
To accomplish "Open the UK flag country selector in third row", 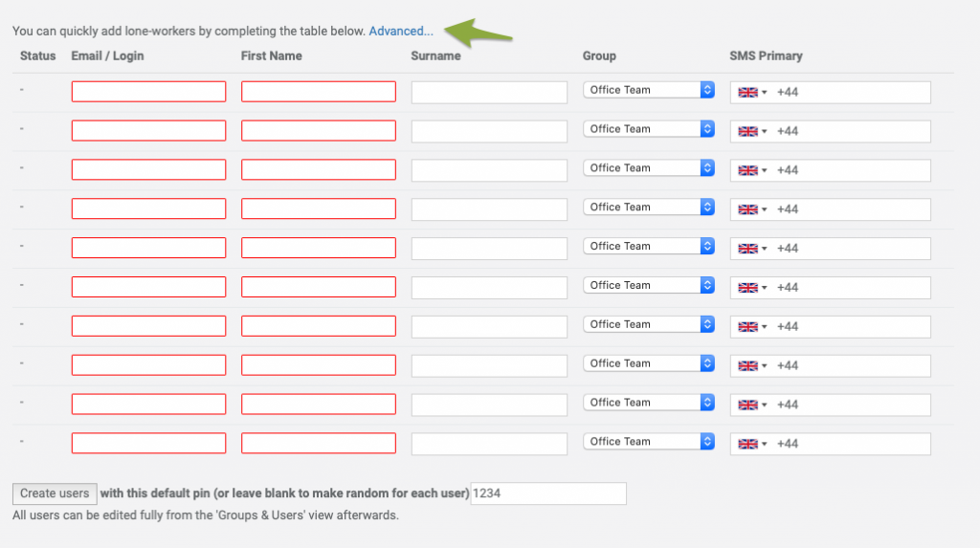I will pos(752,170).
